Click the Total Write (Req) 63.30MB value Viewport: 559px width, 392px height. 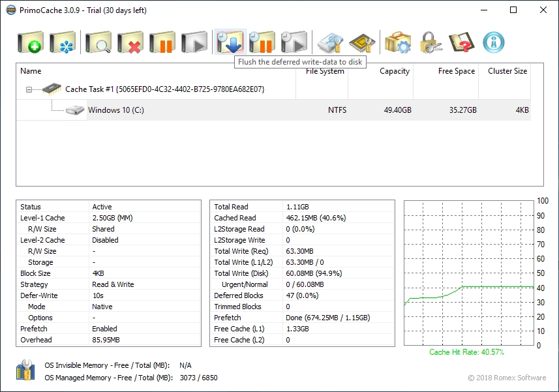click(x=299, y=251)
